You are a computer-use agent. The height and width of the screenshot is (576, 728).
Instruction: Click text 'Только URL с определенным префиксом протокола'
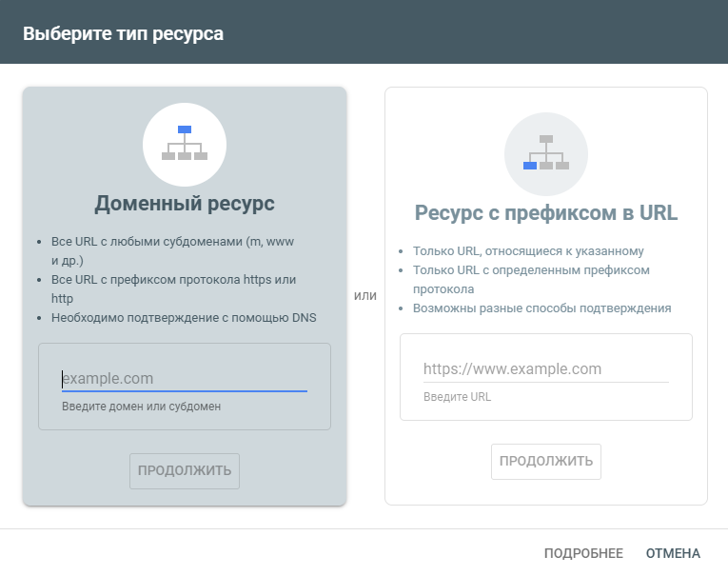(x=531, y=280)
